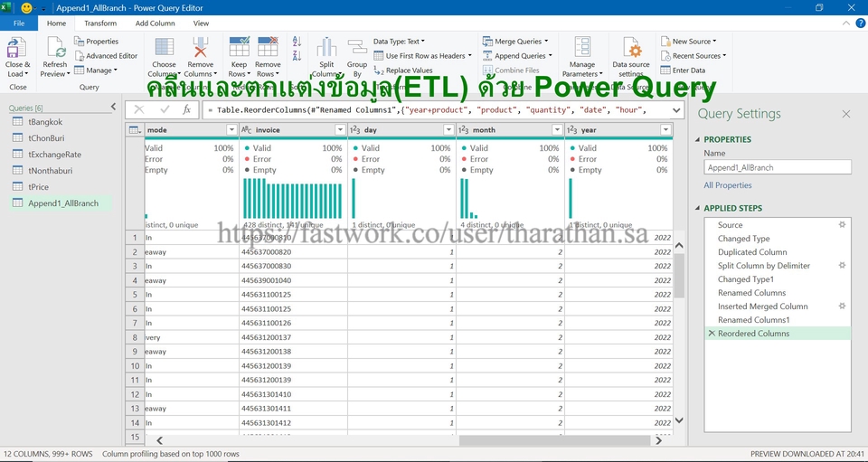The width and height of the screenshot is (868, 462).
Task: Collapse the PROPERTIES section
Action: [697, 139]
